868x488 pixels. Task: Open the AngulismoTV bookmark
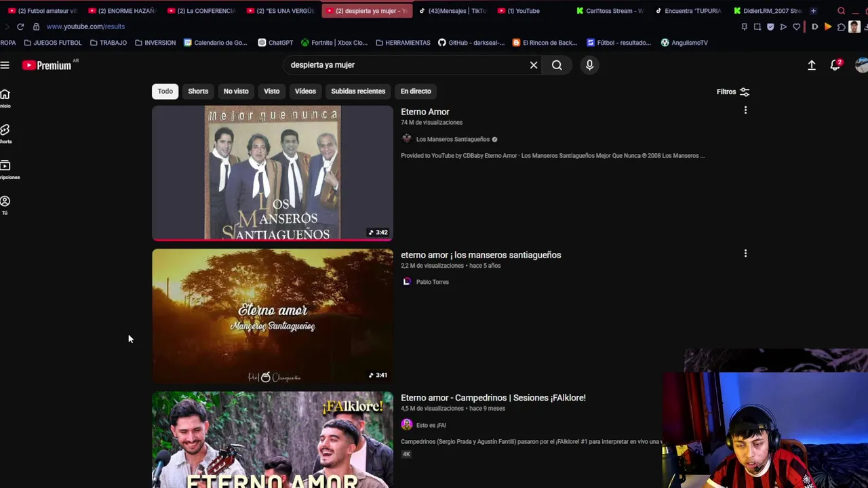[684, 43]
